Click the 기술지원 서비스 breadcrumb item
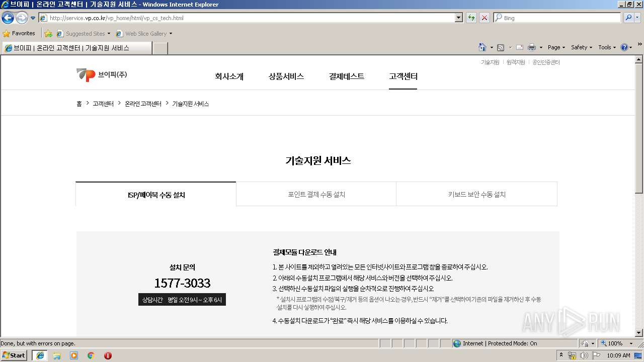The image size is (644, 362). pyautogui.click(x=191, y=104)
